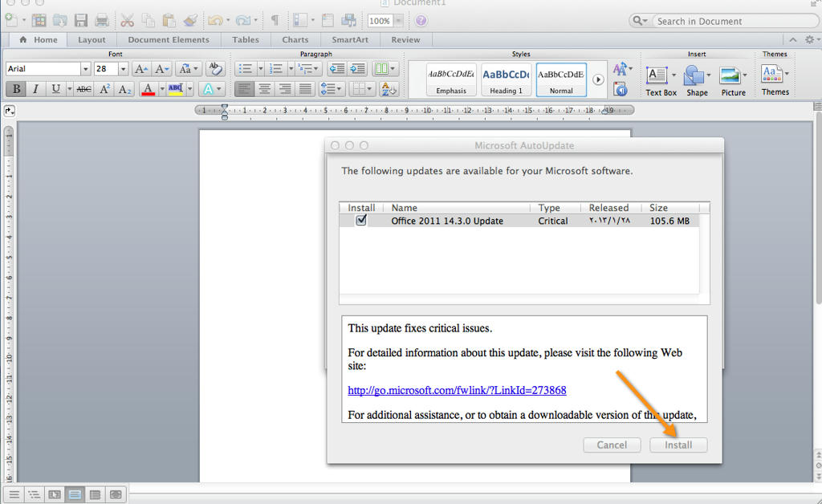Screen dimensions: 822x504
Task: Set Center text alignment
Action: coord(264,89)
